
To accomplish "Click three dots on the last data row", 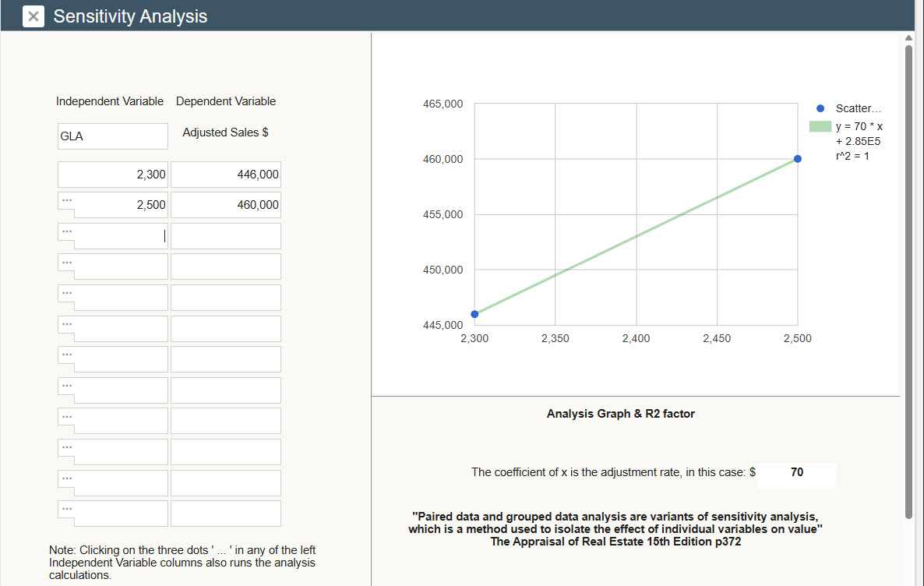I will [67, 509].
